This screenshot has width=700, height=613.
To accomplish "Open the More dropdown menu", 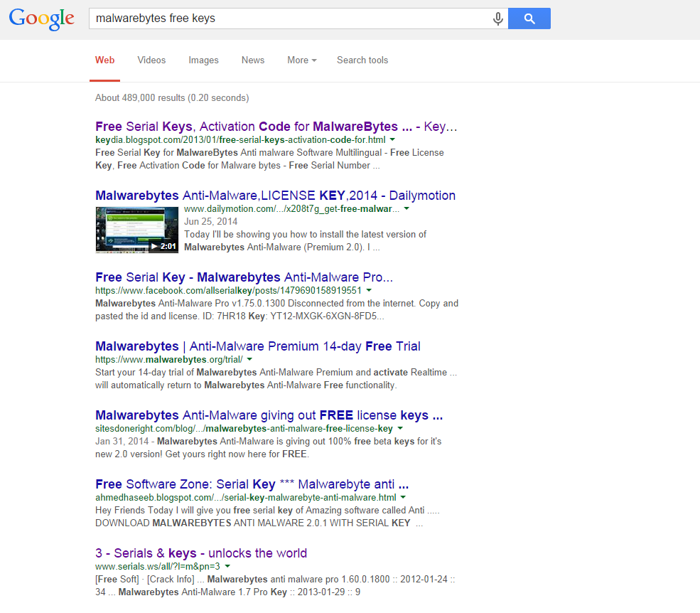I will pyautogui.click(x=302, y=60).
